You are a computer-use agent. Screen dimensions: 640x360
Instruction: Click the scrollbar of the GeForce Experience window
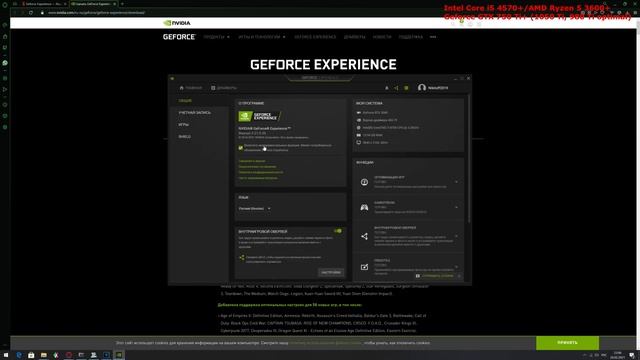tap(469, 159)
